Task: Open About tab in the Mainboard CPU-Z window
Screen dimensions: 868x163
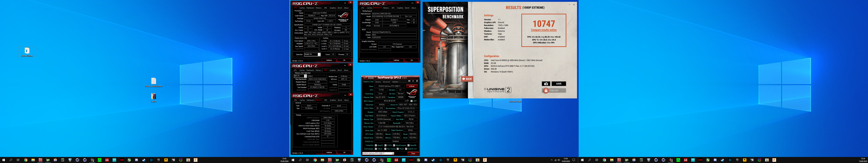Action: coord(414,8)
